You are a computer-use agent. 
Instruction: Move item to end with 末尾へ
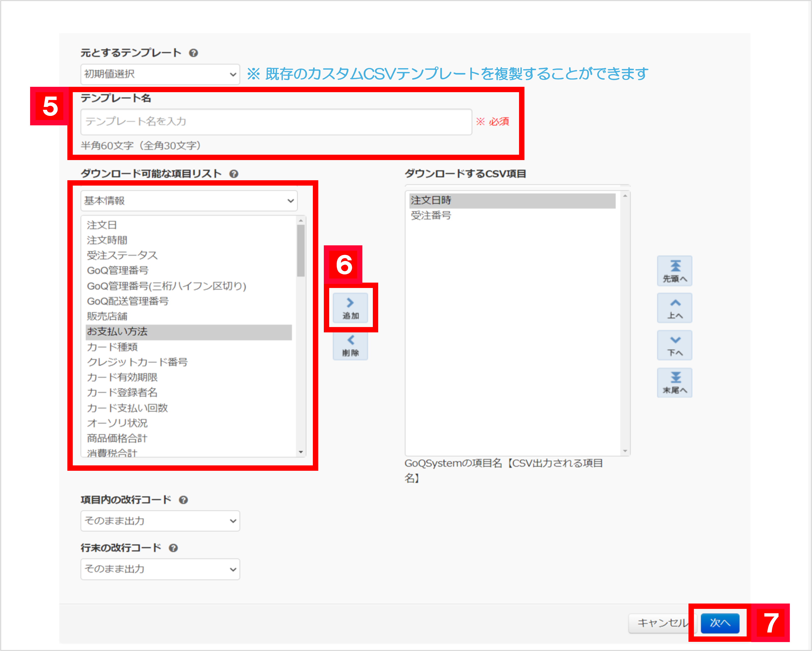point(674,382)
